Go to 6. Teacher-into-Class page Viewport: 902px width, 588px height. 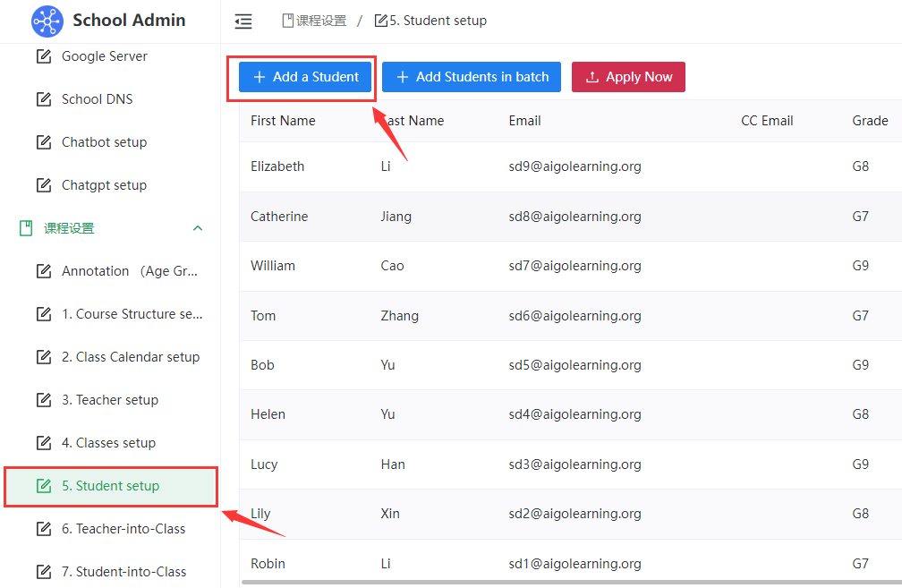click(123, 529)
